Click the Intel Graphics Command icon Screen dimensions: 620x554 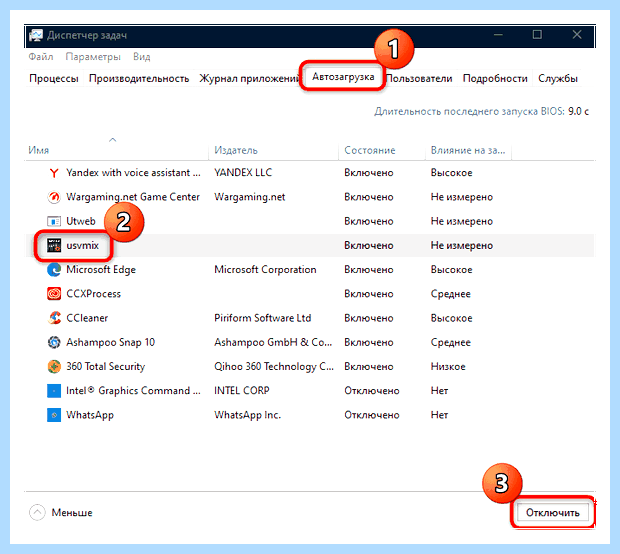[54, 391]
